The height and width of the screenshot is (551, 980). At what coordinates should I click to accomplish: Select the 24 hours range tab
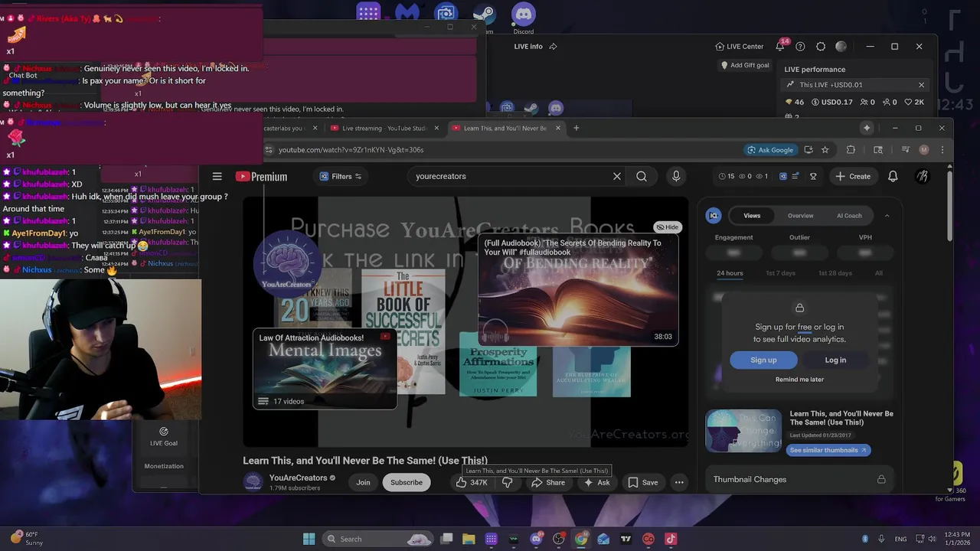pyautogui.click(x=730, y=273)
